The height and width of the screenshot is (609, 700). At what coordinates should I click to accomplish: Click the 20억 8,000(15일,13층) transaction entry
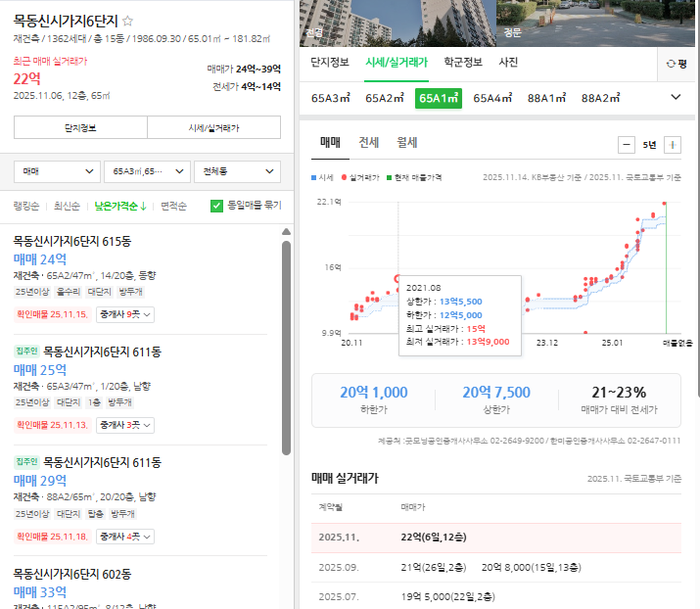[532, 568]
